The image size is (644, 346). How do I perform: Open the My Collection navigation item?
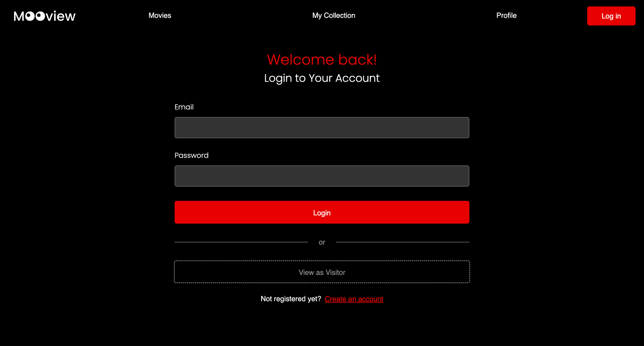tap(334, 15)
